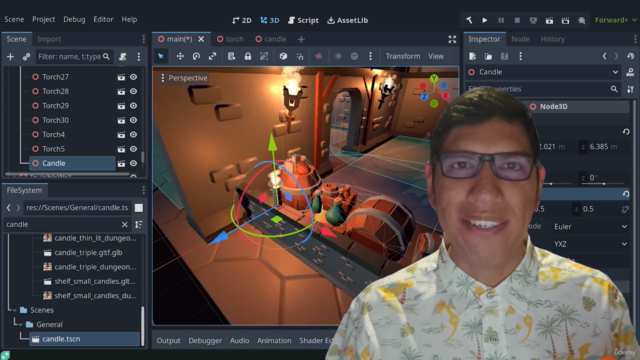Toggle visibility of Torch30
The height and width of the screenshot is (360, 640).
pos(133,120)
